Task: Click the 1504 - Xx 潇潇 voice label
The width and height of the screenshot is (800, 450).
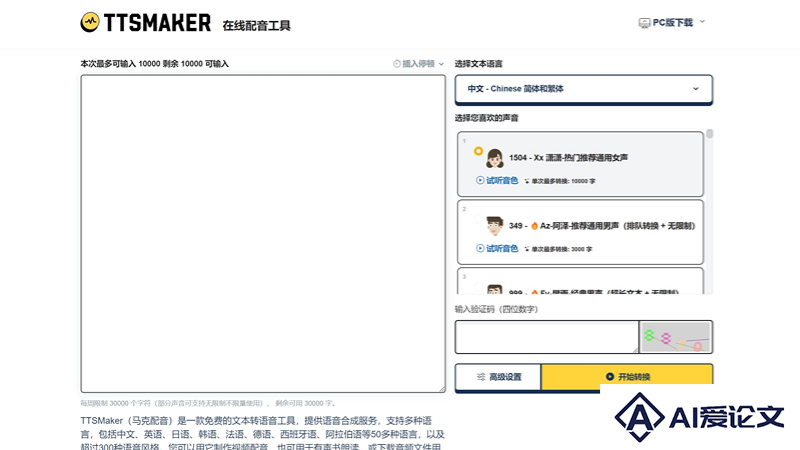Action: (568, 158)
